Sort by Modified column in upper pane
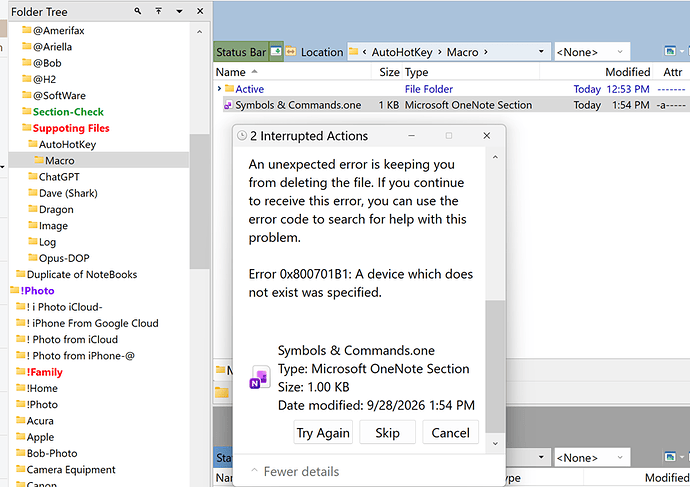The width and height of the screenshot is (690, 487). [x=628, y=72]
